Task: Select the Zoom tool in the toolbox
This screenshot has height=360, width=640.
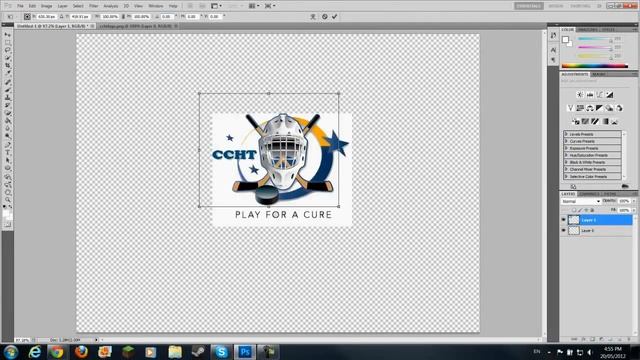Action: coord(8,199)
